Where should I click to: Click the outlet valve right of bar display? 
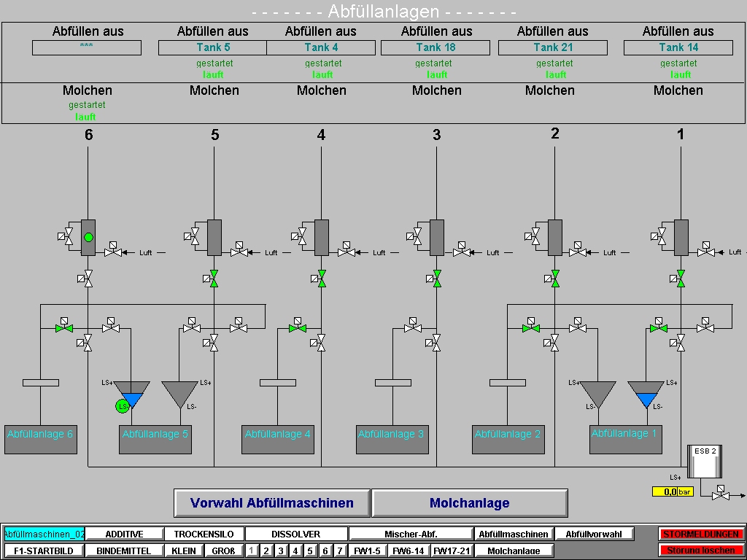tap(721, 495)
